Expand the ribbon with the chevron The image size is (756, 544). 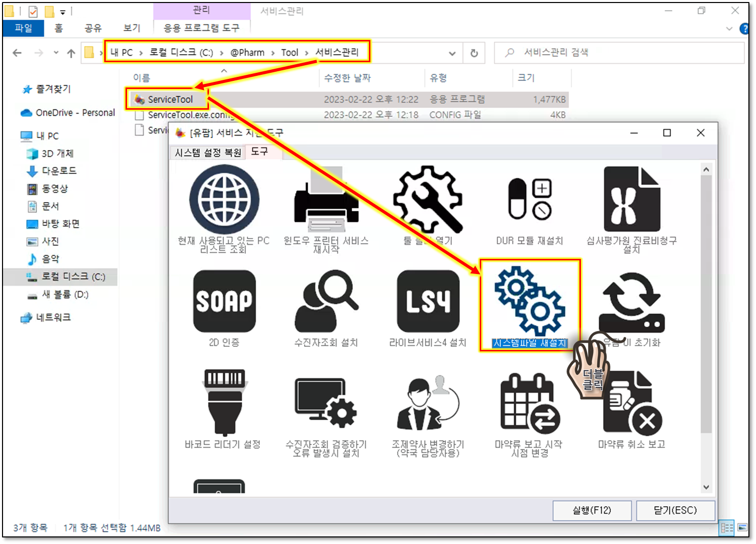coord(729,29)
